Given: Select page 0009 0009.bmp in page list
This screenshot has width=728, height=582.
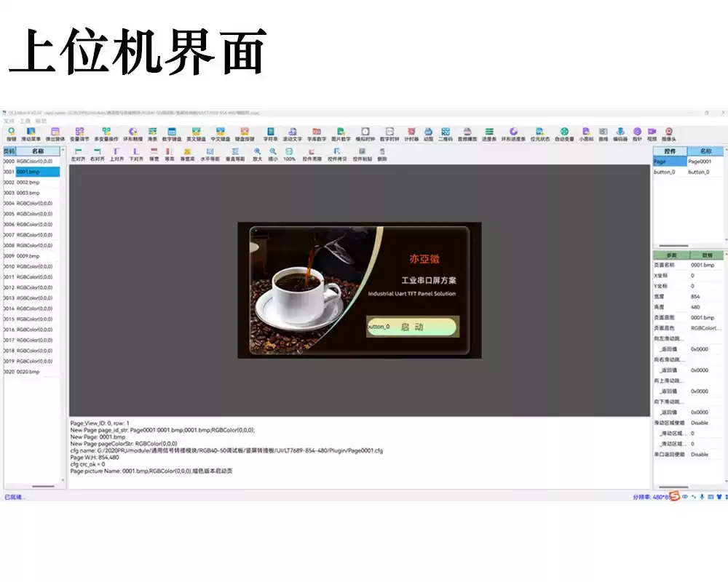Looking at the screenshot, I should [x=31, y=256].
